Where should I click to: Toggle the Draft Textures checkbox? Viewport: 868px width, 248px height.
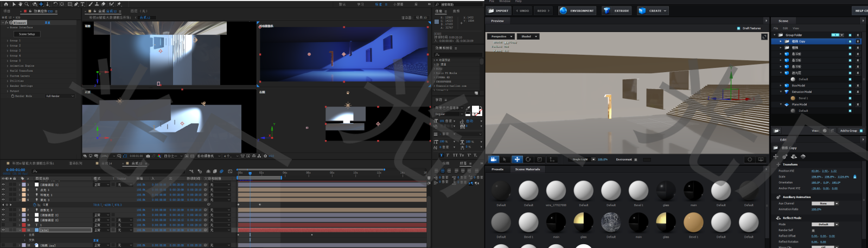pyautogui.click(x=738, y=28)
